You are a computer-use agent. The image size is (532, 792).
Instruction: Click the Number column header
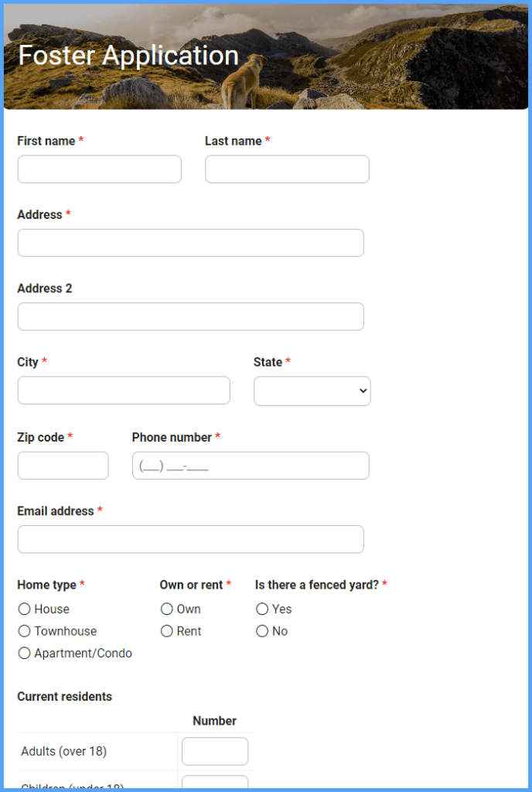pyautogui.click(x=214, y=720)
